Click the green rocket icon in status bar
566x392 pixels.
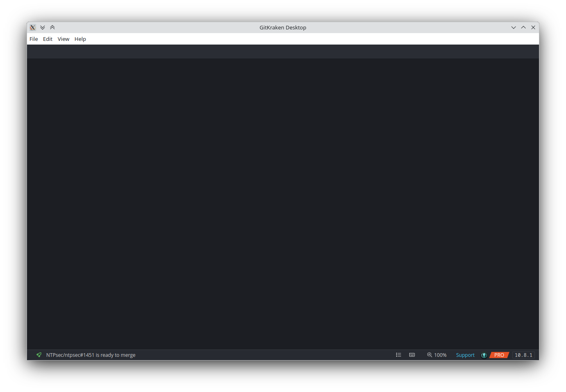pos(39,355)
